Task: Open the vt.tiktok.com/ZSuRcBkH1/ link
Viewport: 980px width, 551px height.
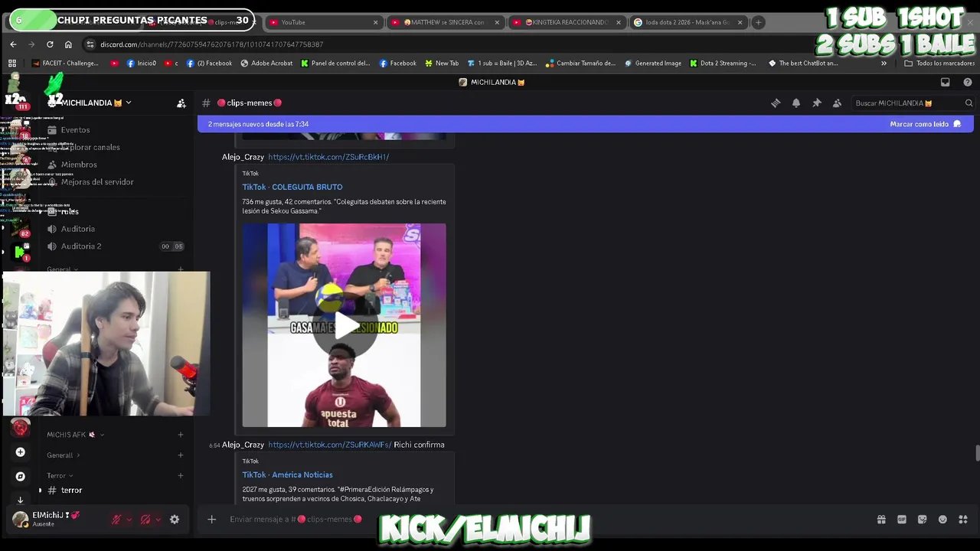Action: [x=328, y=157]
